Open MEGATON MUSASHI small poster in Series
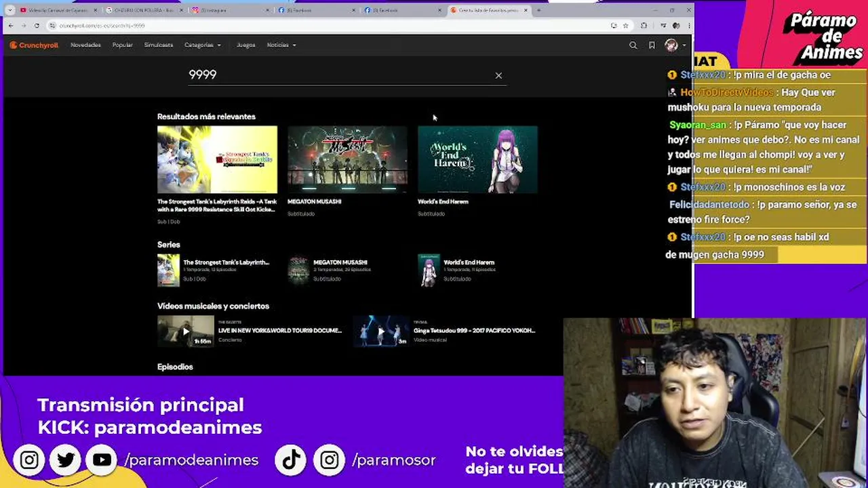 (x=298, y=270)
